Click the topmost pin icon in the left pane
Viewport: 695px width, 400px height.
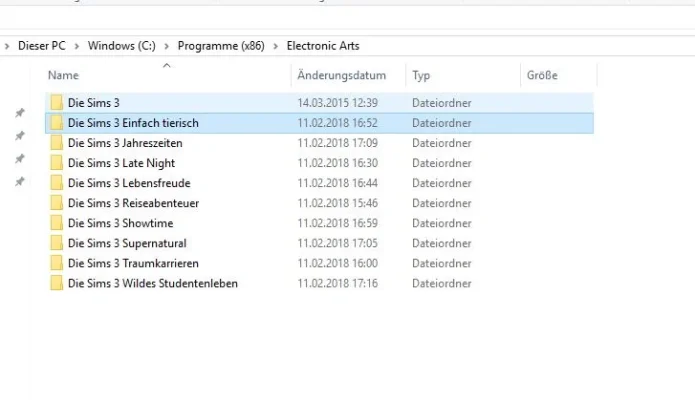click(19, 113)
